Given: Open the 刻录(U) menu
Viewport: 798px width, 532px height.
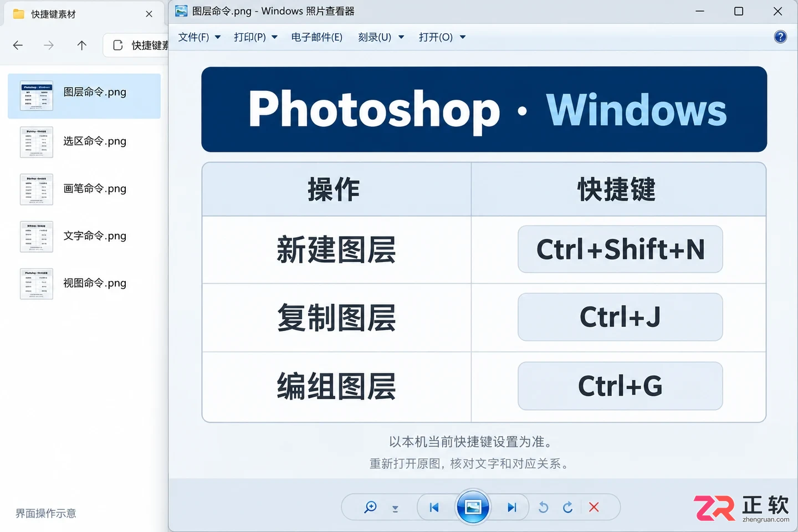Looking at the screenshot, I should click(375, 37).
